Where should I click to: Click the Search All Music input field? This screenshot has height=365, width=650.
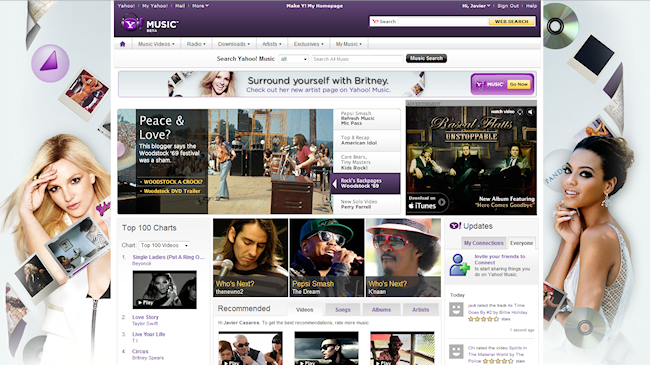click(357, 59)
